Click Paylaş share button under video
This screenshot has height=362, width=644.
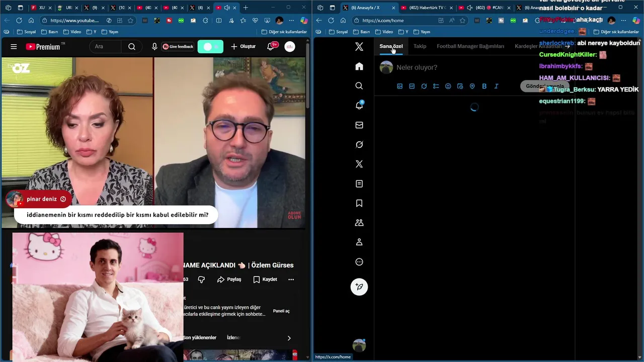pos(229,280)
